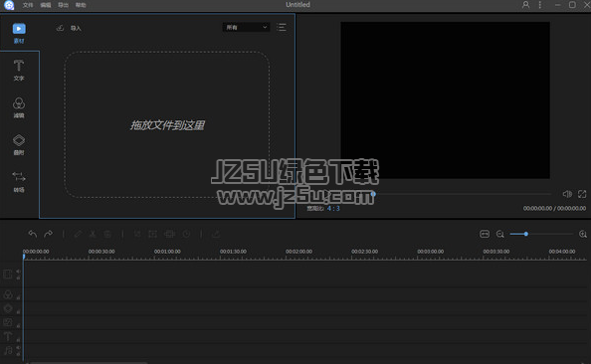591x364 pixels.
Task: Click the mosaic tool icon
Action: tap(169, 234)
